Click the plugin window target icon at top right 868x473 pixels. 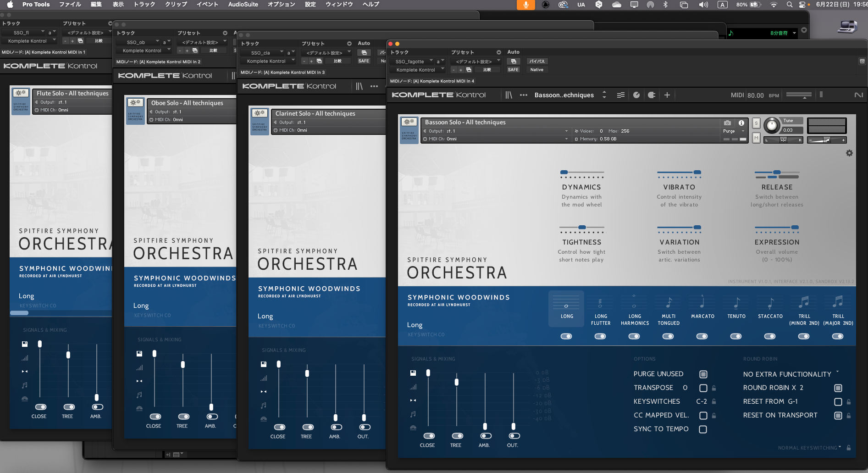tap(862, 61)
